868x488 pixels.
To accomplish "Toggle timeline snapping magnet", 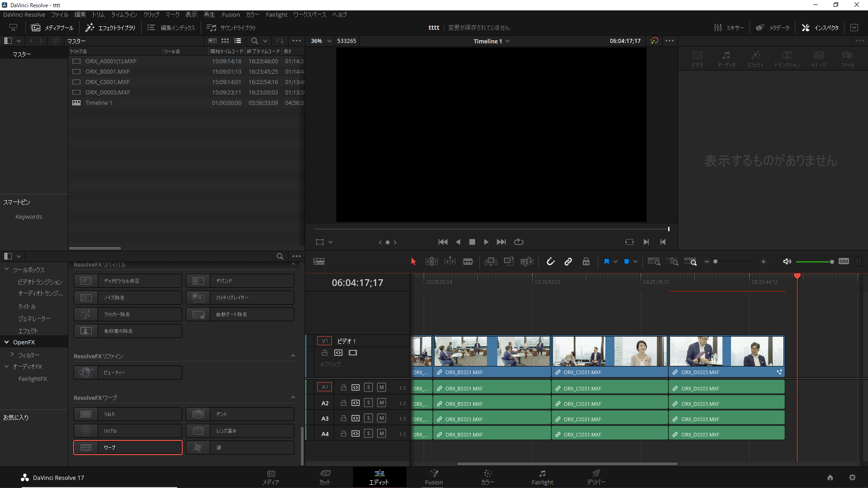I will (x=550, y=262).
